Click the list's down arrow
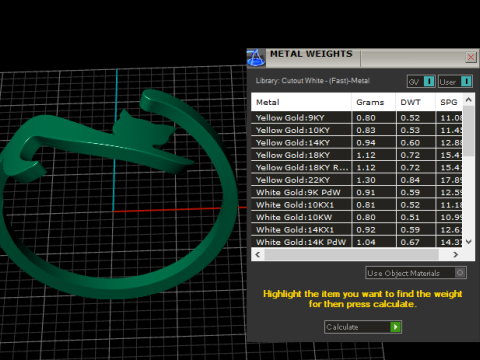The height and width of the screenshot is (360, 480). [468, 242]
